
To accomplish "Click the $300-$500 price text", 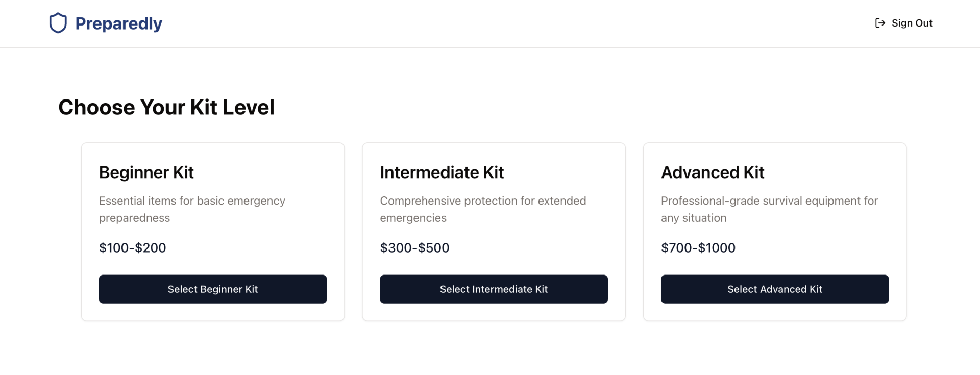I will pos(414,248).
